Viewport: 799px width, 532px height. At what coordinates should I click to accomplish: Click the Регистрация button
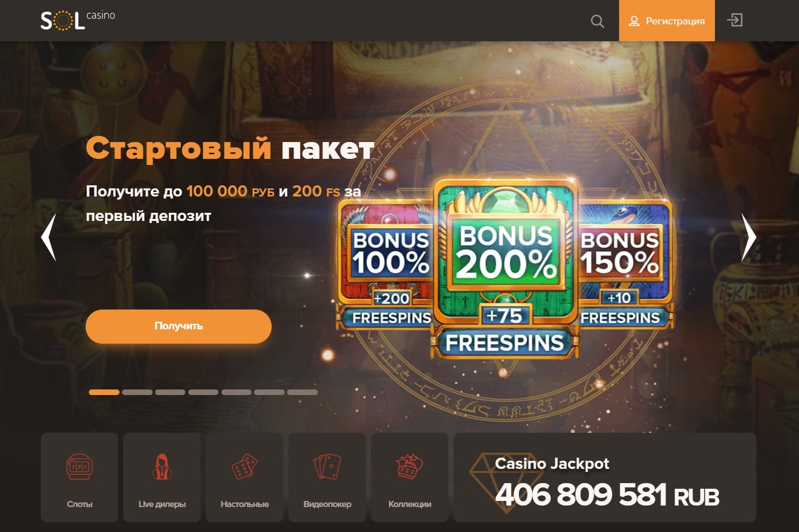tap(667, 20)
